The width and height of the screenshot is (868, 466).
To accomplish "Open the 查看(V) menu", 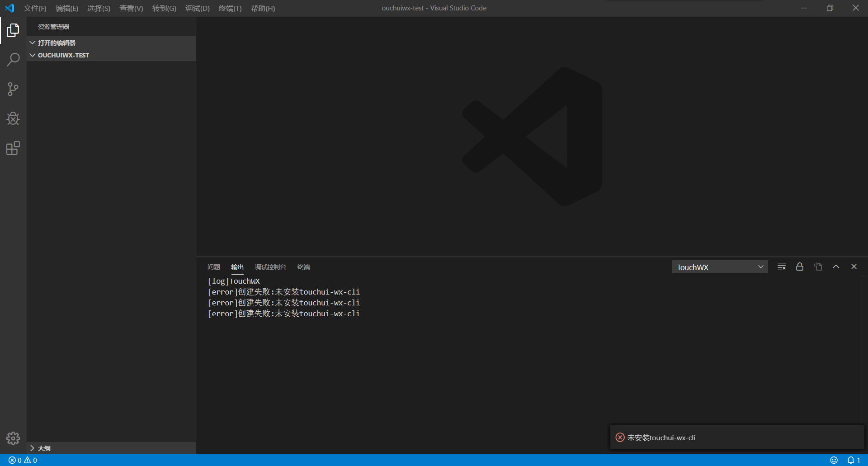I will 131,8.
